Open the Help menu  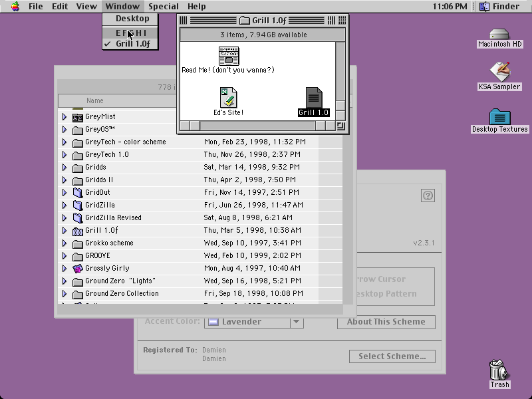[197, 6]
